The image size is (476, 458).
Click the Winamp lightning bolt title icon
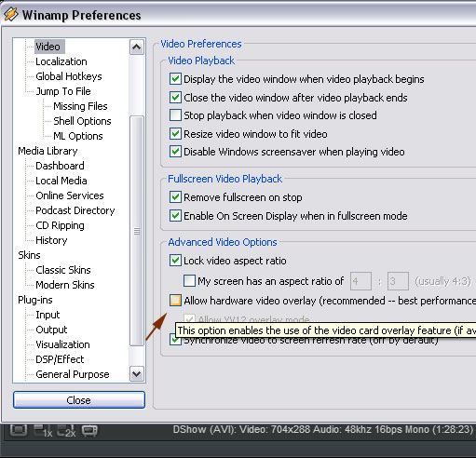click(11, 15)
